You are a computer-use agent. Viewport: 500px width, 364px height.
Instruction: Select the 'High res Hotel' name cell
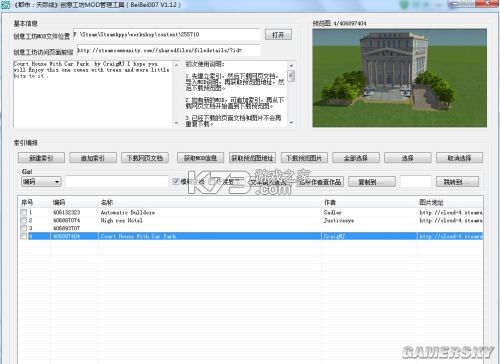pos(121,220)
